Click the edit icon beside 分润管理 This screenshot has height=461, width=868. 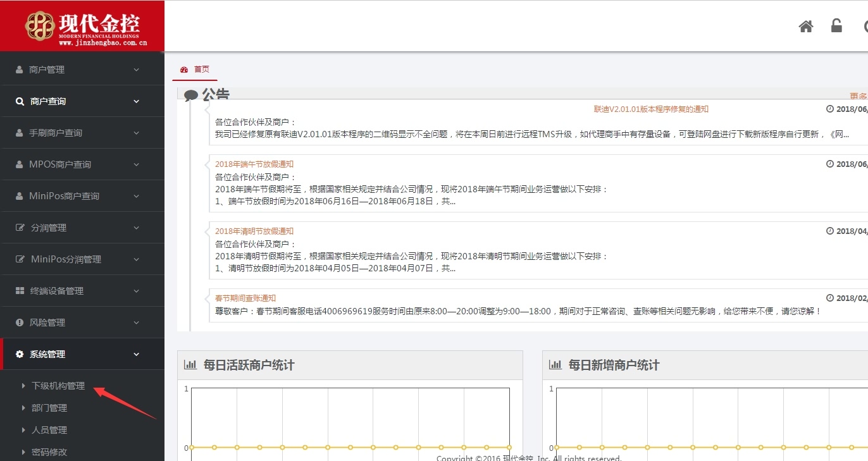(20, 228)
